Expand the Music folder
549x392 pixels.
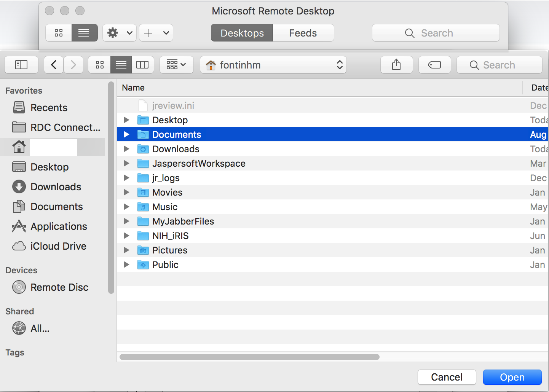(x=126, y=207)
